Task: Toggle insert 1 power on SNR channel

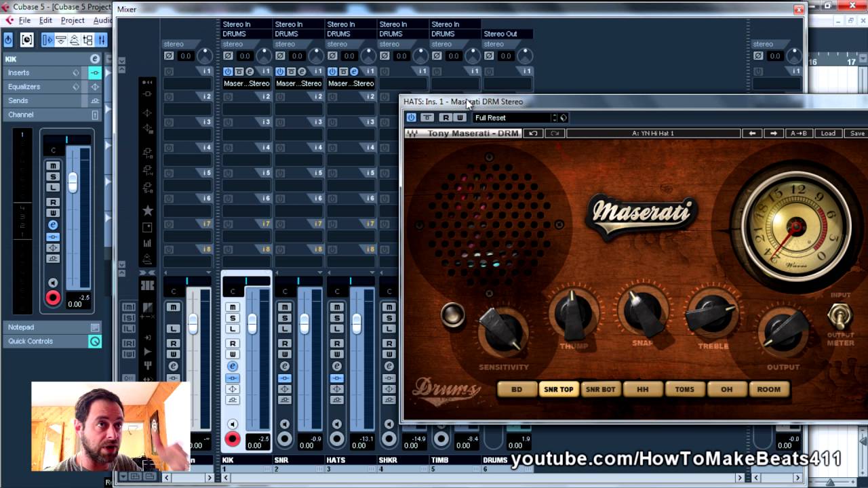Action: pyautogui.click(x=280, y=71)
